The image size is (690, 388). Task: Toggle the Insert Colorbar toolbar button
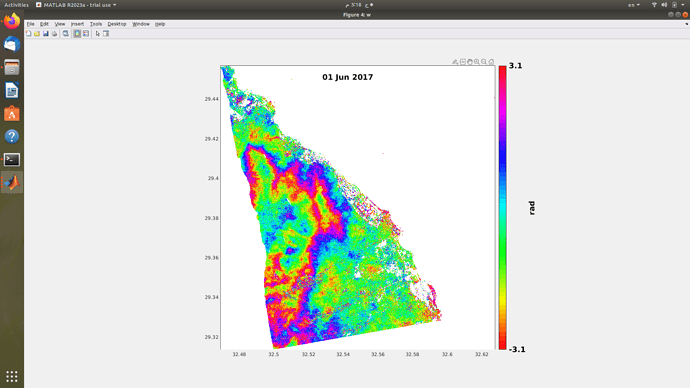(77, 34)
